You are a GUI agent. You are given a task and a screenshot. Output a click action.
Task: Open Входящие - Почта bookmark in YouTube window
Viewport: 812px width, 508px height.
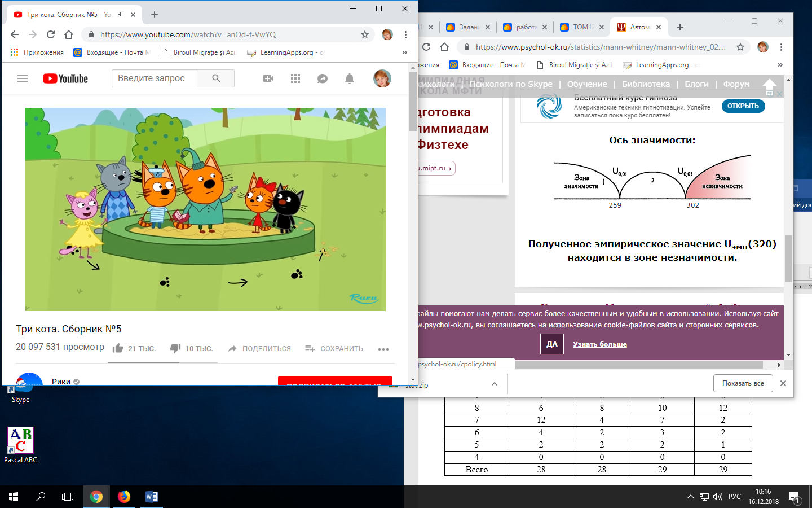point(112,52)
